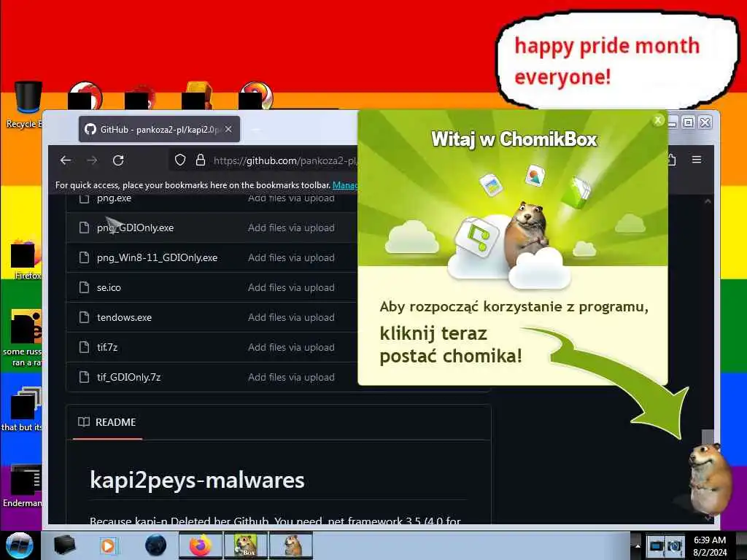747x560 pixels.
Task: Open the Windows Start orb
Action: [20, 545]
